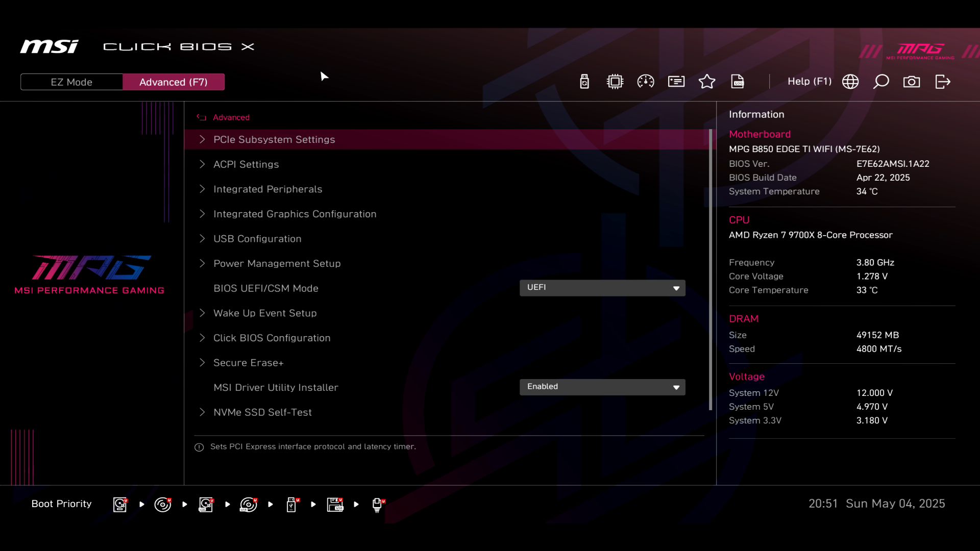
Task: Select the Advanced (F7) tab
Action: click(x=174, y=82)
